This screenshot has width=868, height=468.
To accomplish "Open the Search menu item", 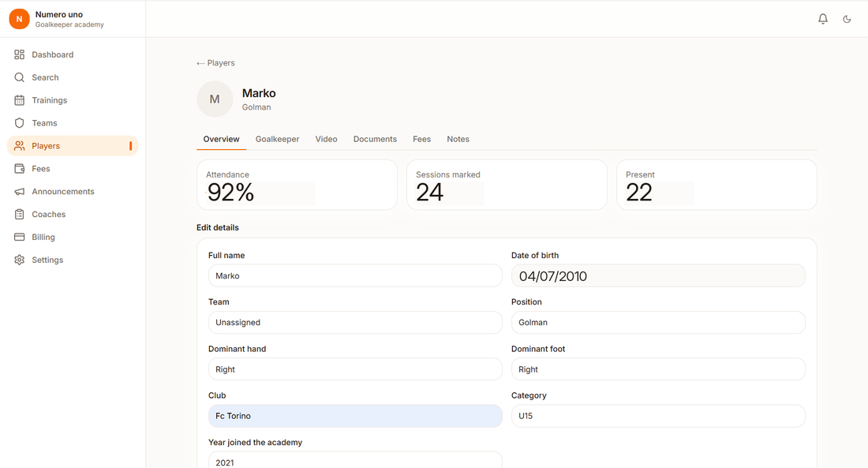I will tap(73, 77).
